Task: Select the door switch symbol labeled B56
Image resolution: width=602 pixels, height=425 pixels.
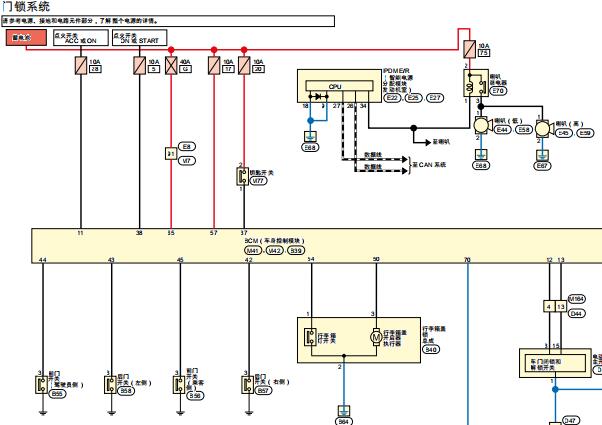Action: coord(179,385)
